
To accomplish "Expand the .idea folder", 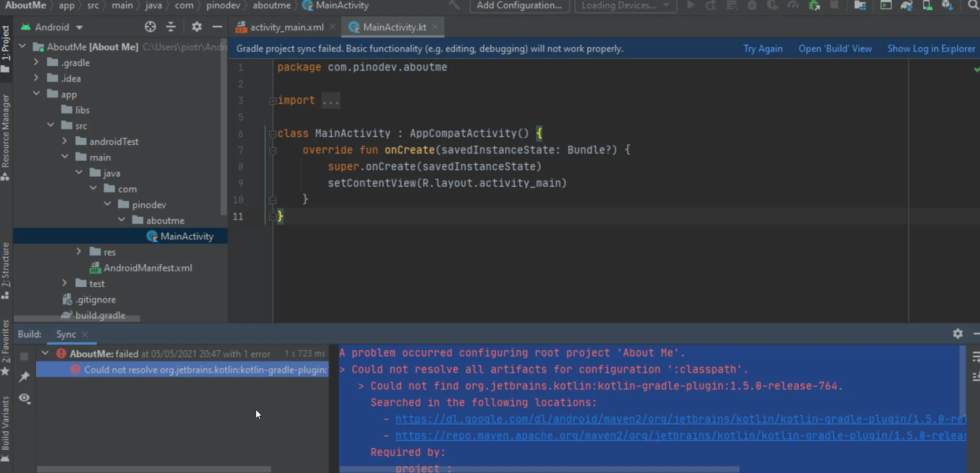I will [x=36, y=78].
